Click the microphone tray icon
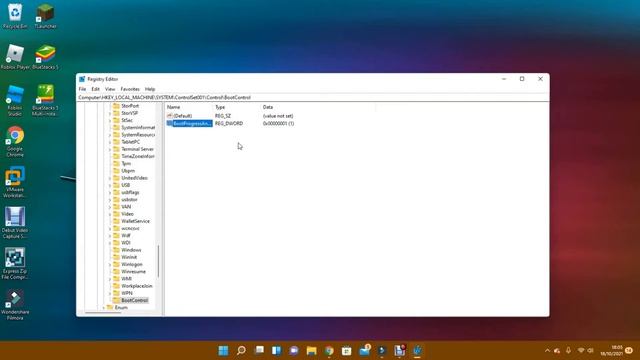This screenshot has width=640, height=360. pos(568,350)
